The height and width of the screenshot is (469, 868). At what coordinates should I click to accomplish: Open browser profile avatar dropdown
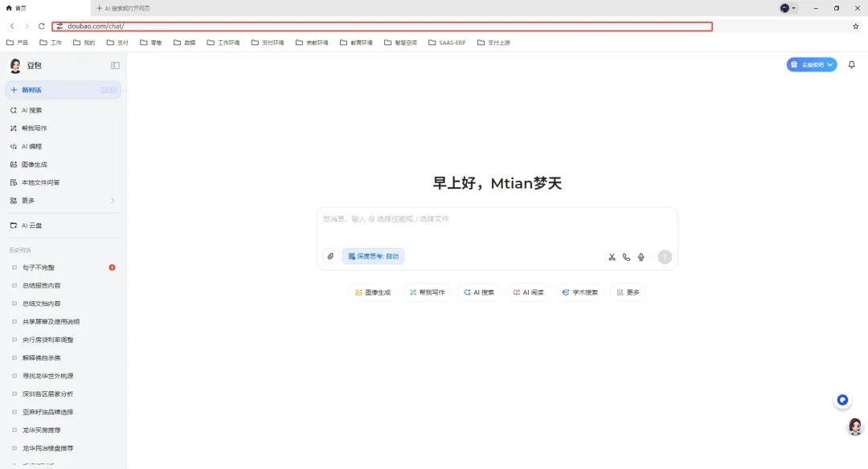click(788, 8)
